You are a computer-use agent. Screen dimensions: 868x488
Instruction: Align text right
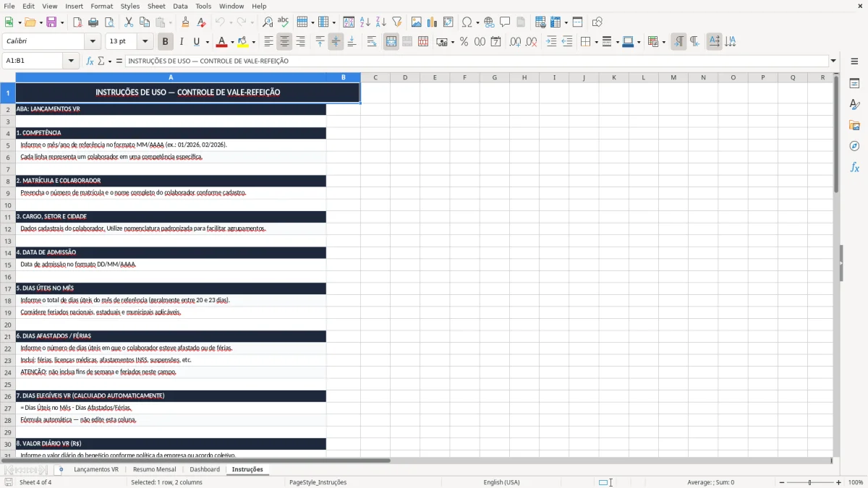pyautogui.click(x=301, y=42)
